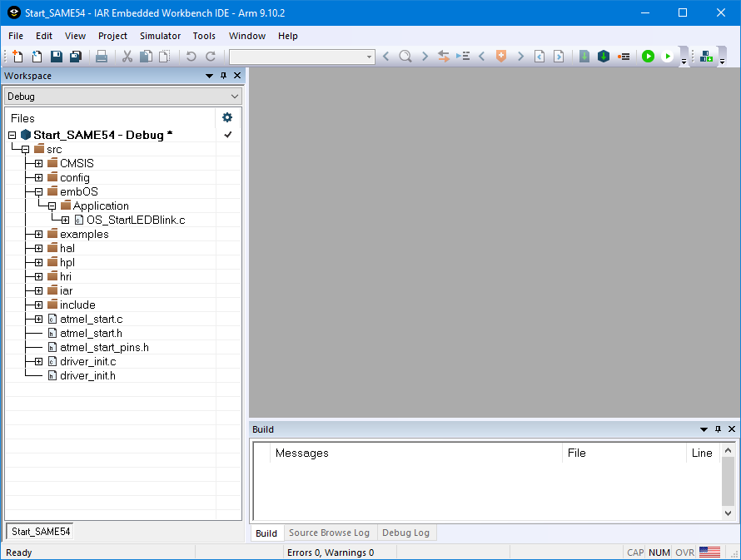Collapse the embOS folder node
The image size is (741, 560).
(38, 192)
